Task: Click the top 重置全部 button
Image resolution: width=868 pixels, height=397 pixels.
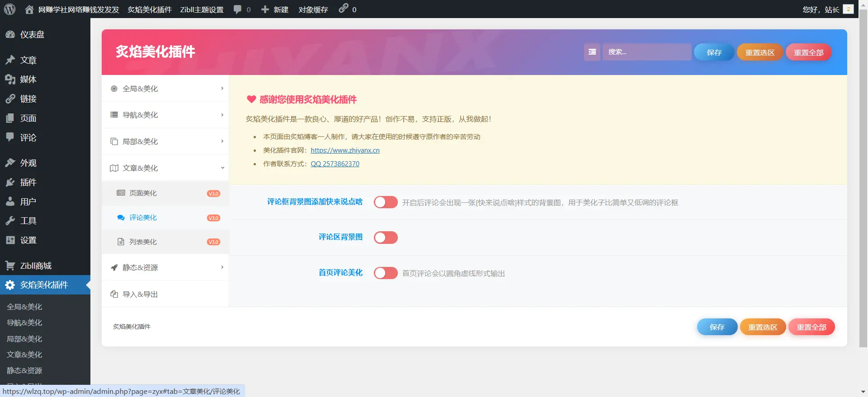Action: pos(809,52)
